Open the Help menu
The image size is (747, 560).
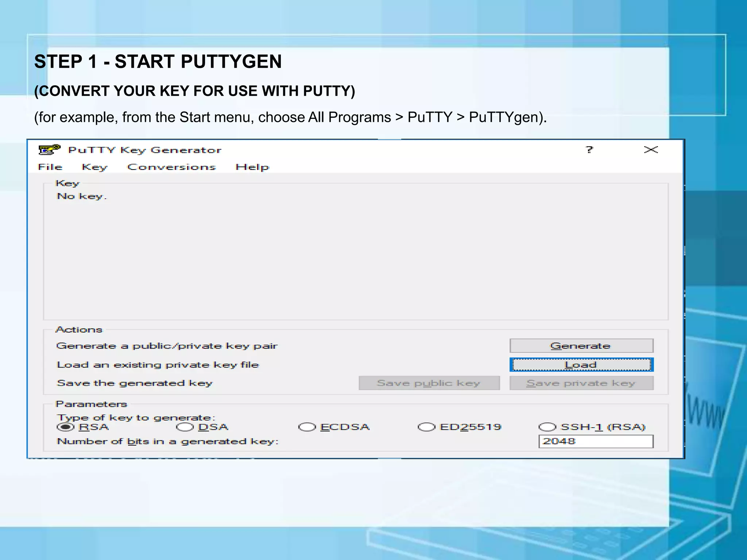252,167
